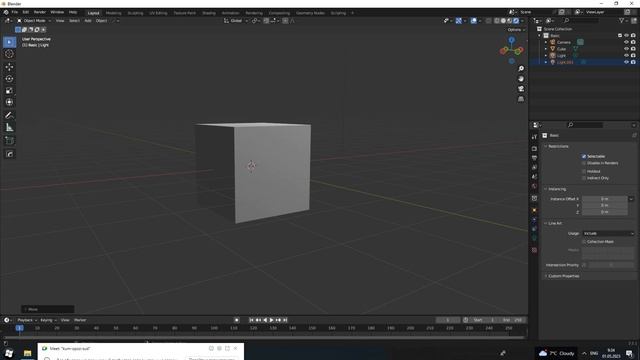
Task: Select the Rotate tool
Action: click(9, 78)
